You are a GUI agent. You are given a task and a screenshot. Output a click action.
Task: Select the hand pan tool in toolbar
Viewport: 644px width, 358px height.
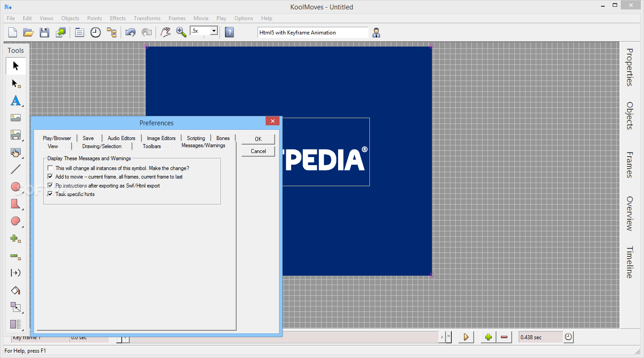click(x=166, y=32)
